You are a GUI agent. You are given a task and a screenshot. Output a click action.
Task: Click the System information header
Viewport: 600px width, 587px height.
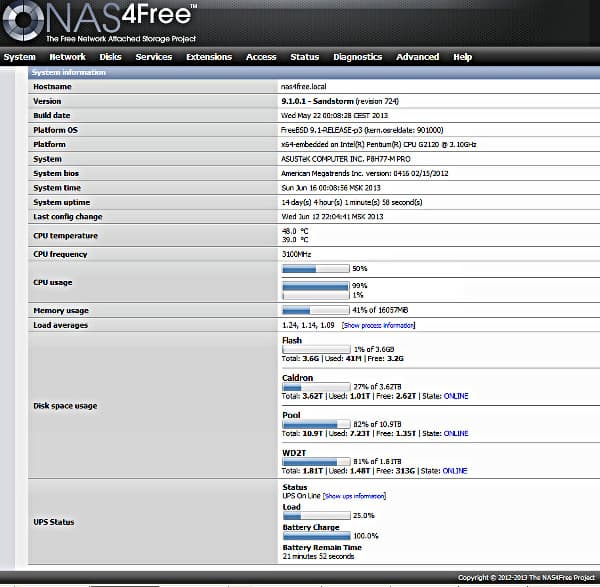[x=314, y=72]
